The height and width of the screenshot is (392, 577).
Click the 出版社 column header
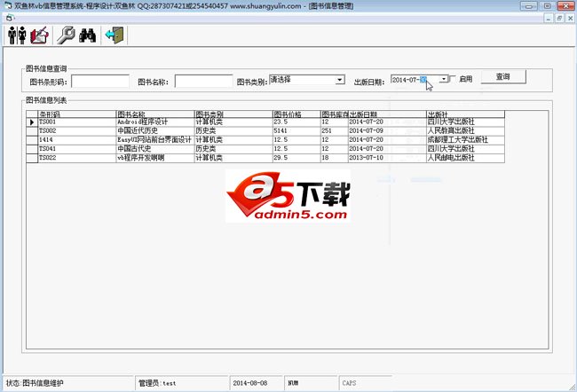click(x=465, y=114)
